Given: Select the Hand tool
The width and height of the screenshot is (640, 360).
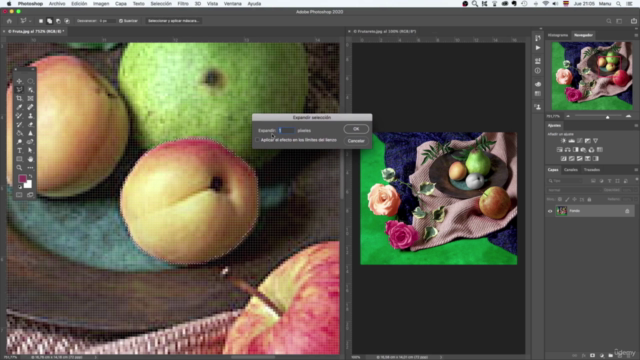Looking at the screenshot, I should point(30,159).
